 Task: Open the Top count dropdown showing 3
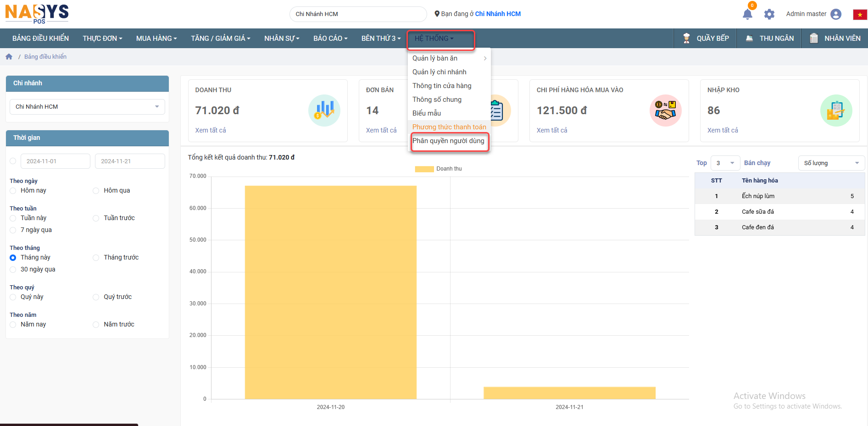[x=725, y=163]
